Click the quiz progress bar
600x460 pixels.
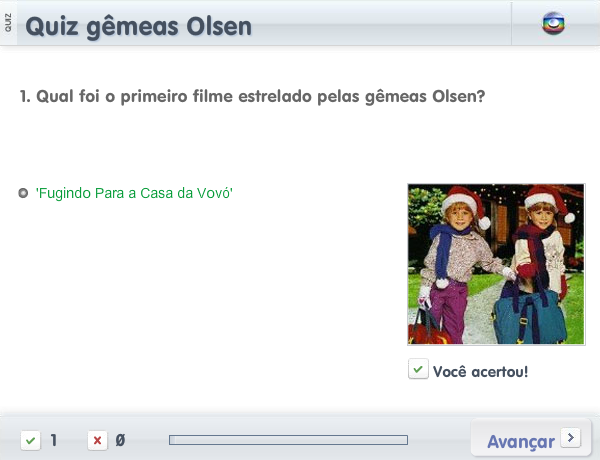click(x=288, y=440)
